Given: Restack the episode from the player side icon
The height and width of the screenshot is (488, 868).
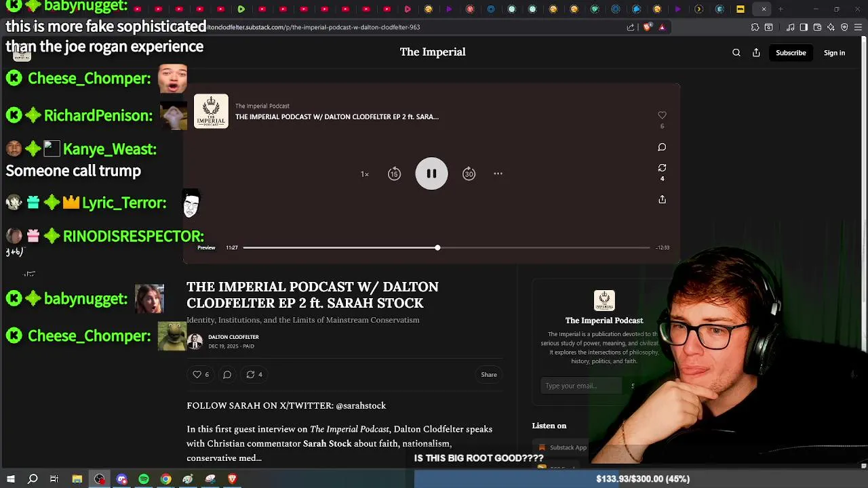Looking at the screenshot, I should point(662,167).
